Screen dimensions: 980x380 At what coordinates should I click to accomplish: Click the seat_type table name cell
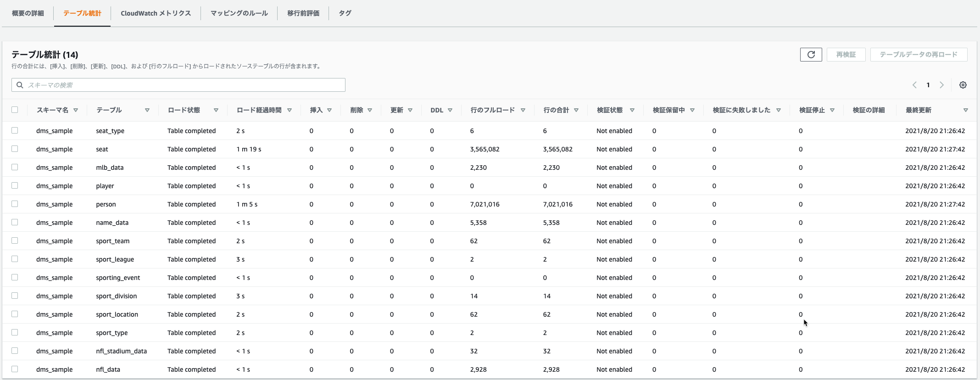110,131
